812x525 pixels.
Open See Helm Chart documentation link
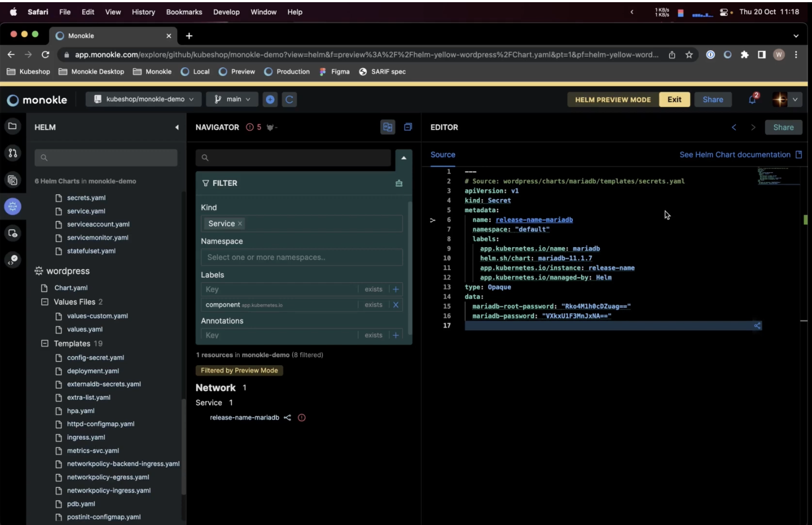click(740, 155)
